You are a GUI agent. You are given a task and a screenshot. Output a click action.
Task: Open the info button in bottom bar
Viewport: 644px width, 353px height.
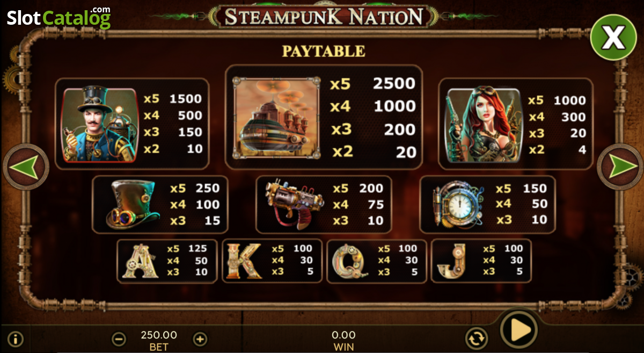pyautogui.click(x=16, y=339)
